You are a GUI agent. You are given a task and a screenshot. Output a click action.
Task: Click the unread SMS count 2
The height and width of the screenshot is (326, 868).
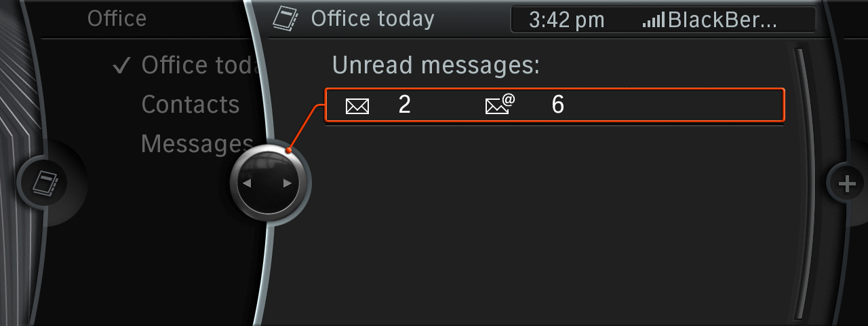pos(404,105)
